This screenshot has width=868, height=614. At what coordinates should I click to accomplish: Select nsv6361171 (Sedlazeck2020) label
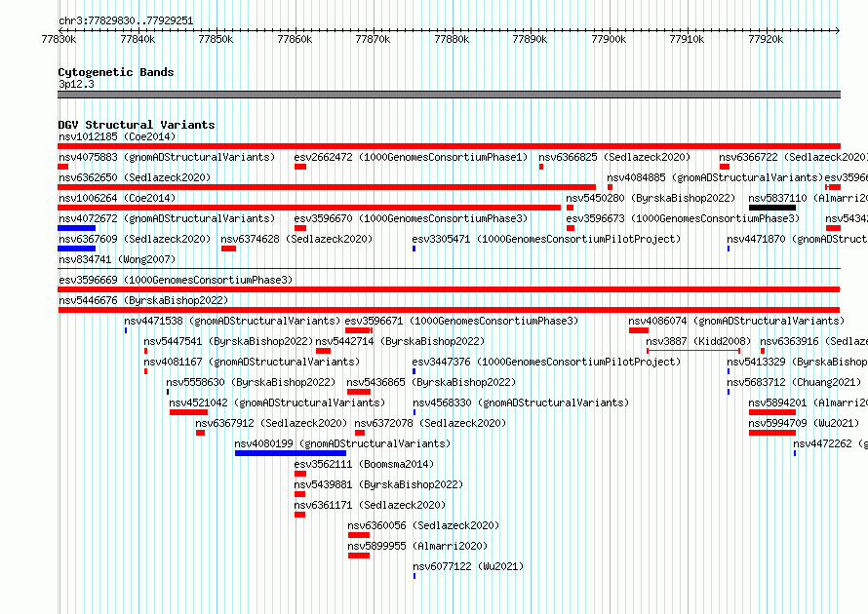click(x=370, y=505)
